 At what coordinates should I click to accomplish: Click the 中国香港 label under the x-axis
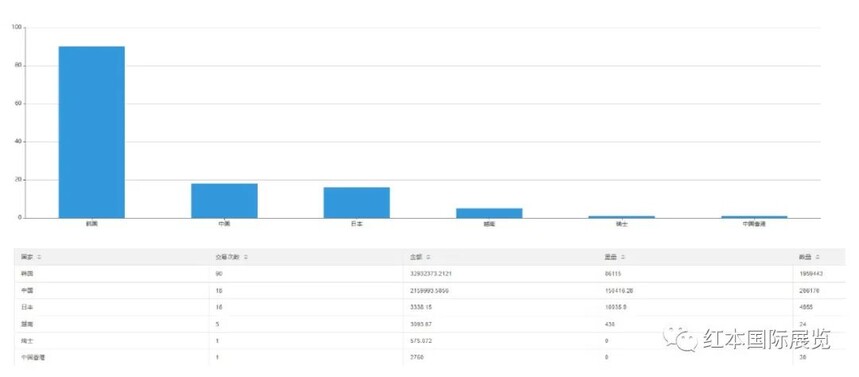click(x=754, y=224)
